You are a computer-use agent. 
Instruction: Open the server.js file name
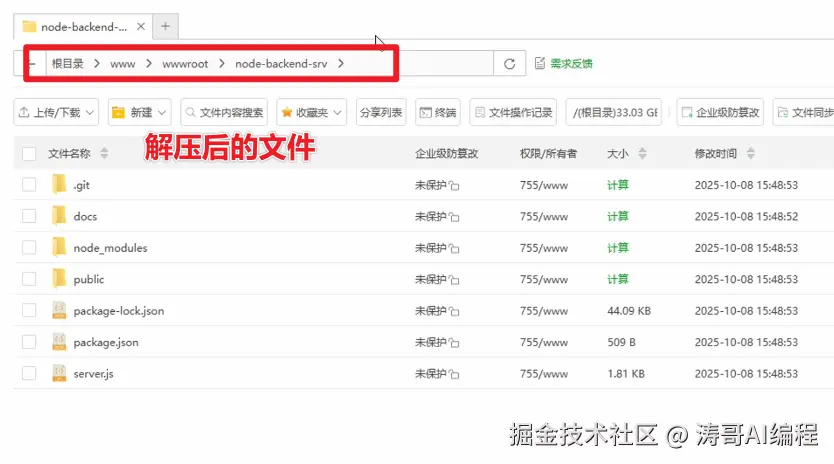(x=93, y=374)
